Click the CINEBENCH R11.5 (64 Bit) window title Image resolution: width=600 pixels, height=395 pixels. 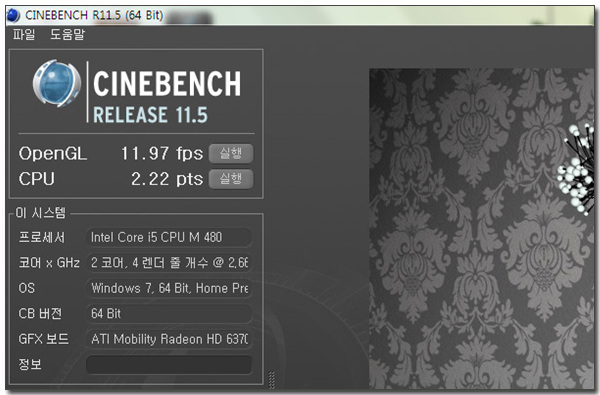click(94, 15)
